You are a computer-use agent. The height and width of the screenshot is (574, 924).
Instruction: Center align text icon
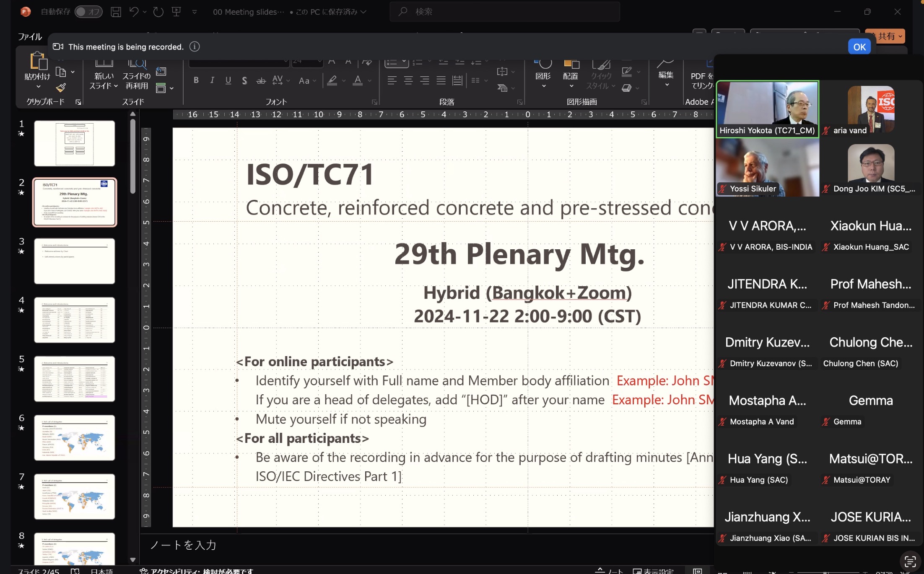pos(408,80)
